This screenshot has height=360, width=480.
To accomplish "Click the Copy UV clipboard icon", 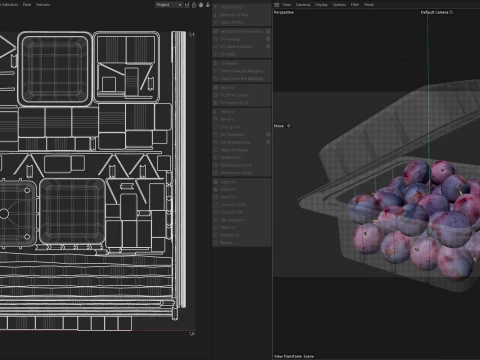I will click(x=216, y=182).
